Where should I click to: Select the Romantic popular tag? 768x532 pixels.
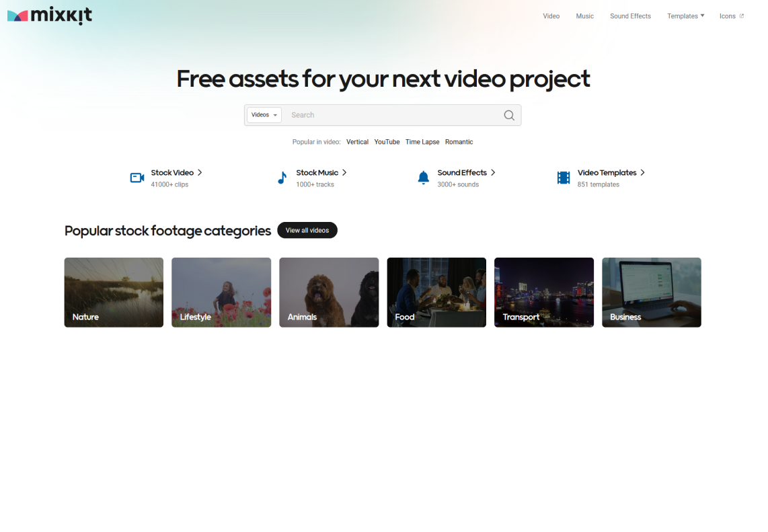(459, 142)
